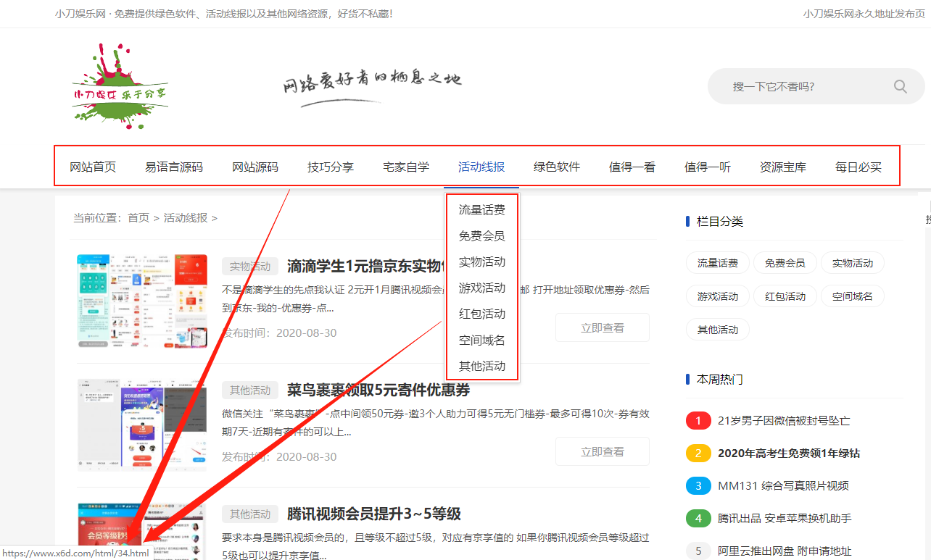This screenshot has height=560, width=931.
Task: Click 立即查看 for 菜鸟裹裹 post
Action: tap(603, 452)
